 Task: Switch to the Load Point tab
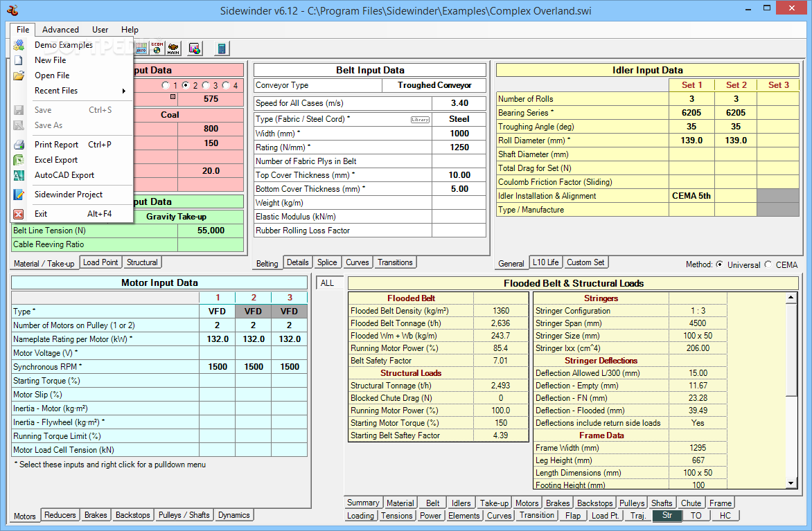click(x=100, y=262)
